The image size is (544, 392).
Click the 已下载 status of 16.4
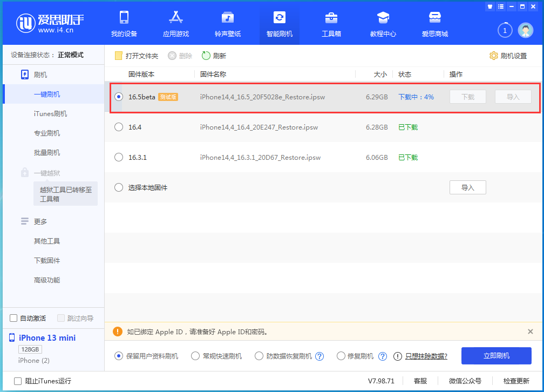[x=408, y=127]
